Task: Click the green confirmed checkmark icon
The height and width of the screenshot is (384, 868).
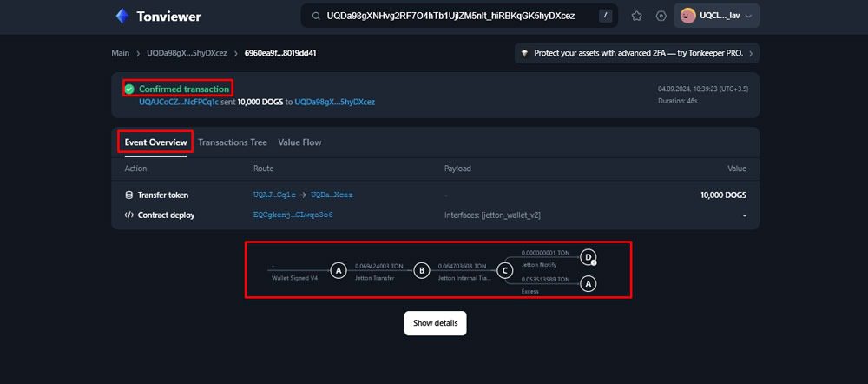Action: (129, 89)
